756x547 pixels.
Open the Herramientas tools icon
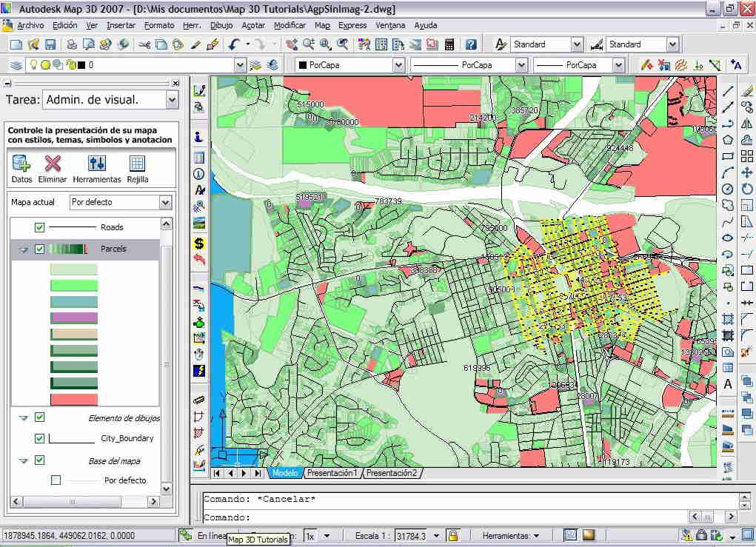coord(96,164)
